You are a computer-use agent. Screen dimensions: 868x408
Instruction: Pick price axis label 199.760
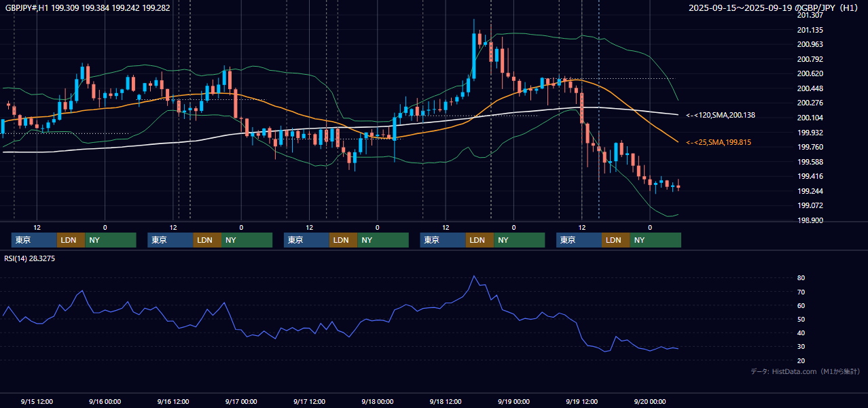(x=810, y=147)
